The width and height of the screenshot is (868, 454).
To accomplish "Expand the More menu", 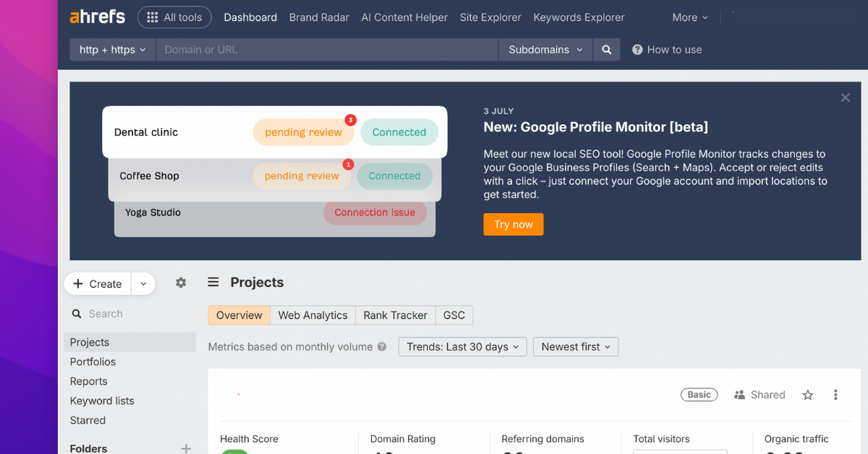I will tap(690, 17).
